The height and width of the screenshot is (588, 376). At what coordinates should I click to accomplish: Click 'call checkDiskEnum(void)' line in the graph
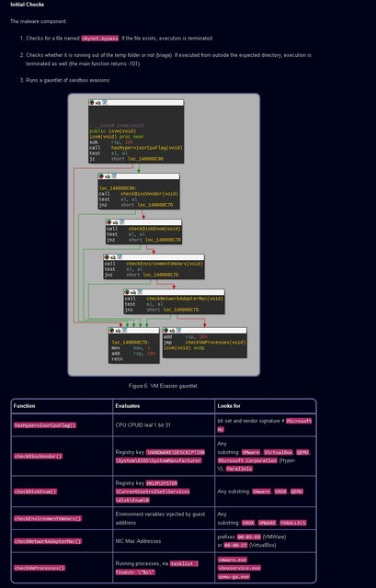[143, 229]
